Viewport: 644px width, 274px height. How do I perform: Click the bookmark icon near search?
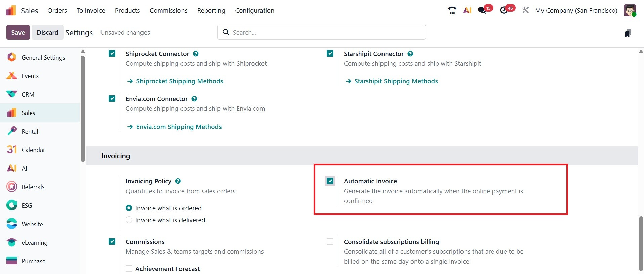pos(628,33)
